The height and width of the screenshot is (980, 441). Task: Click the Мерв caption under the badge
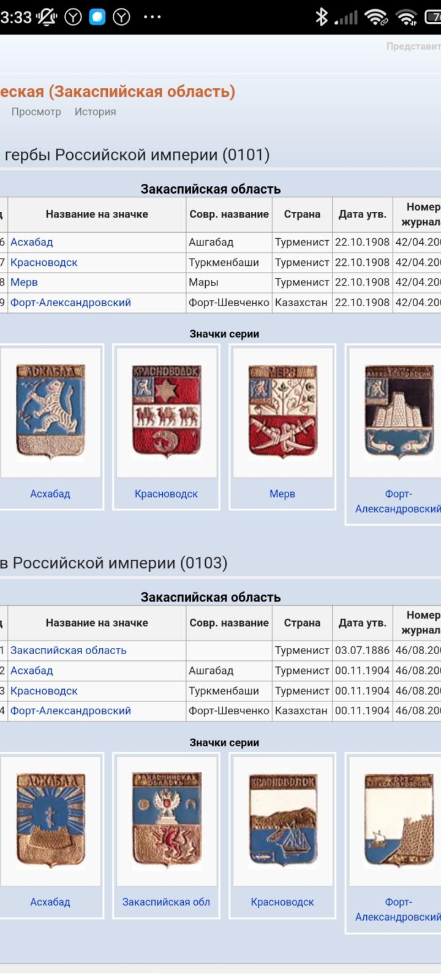pos(282,494)
